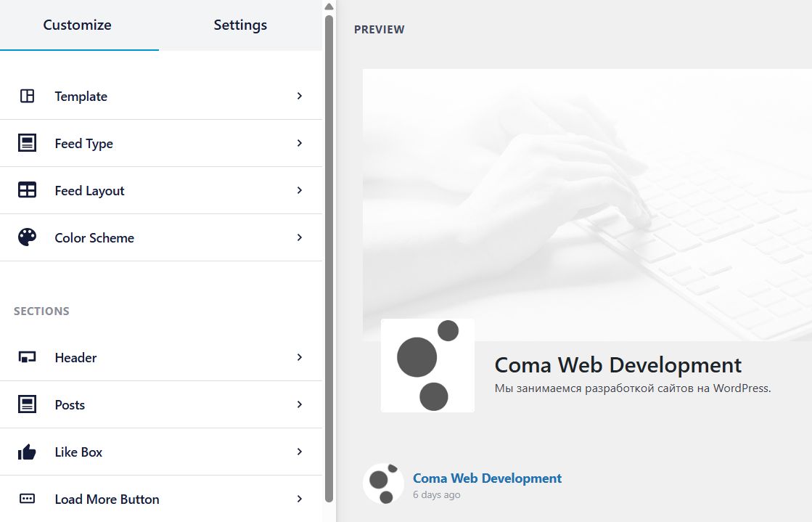The height and width of the screenshot is (522, 812).
Task: Click the sidebar scrollbar track
Action: point(329,290)
